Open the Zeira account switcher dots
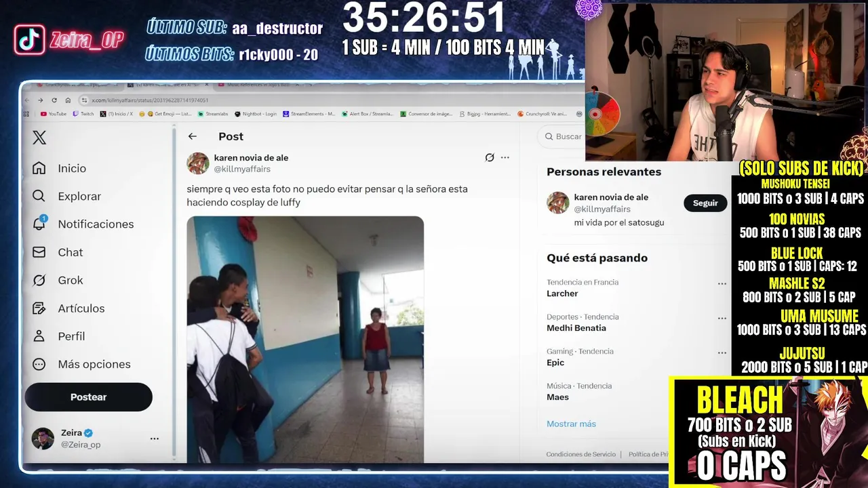The image size is (868, 488). point(155,439)
